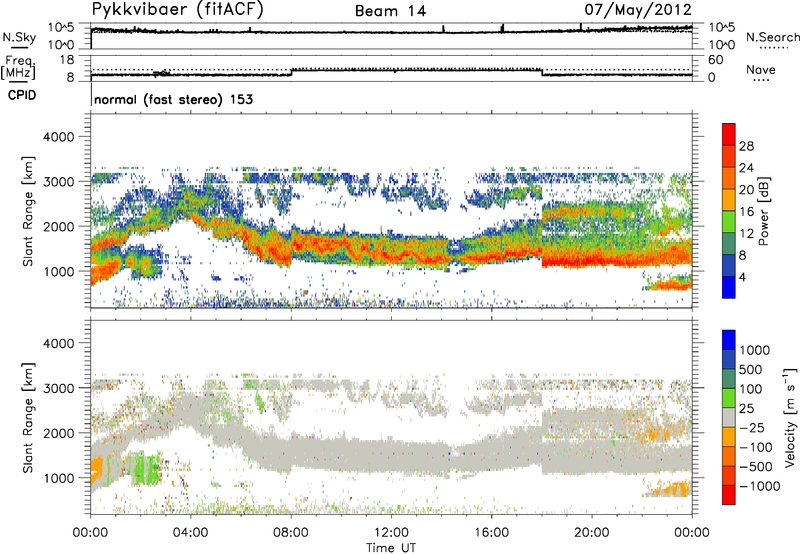Click the 'Slant Range [km]' label of the power panel
The height and width of the screenshot is (554, 800).
coord(28,211)
